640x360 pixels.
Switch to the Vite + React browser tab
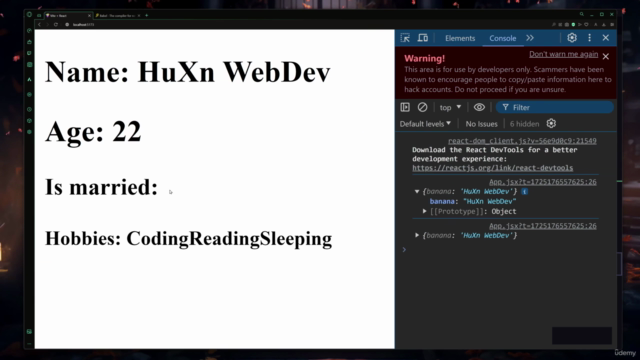(67, 16)
